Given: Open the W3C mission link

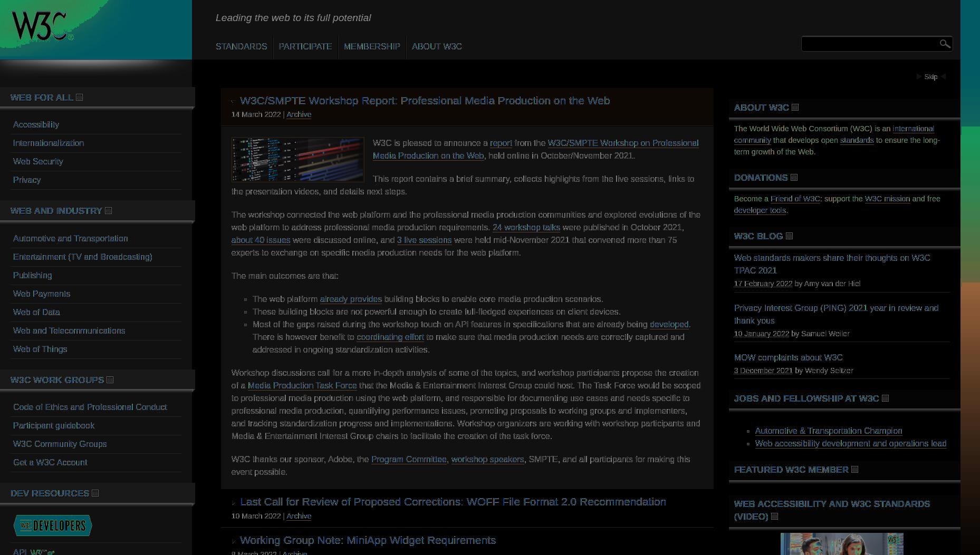Looking at the screenshot, I should [887, 199].
